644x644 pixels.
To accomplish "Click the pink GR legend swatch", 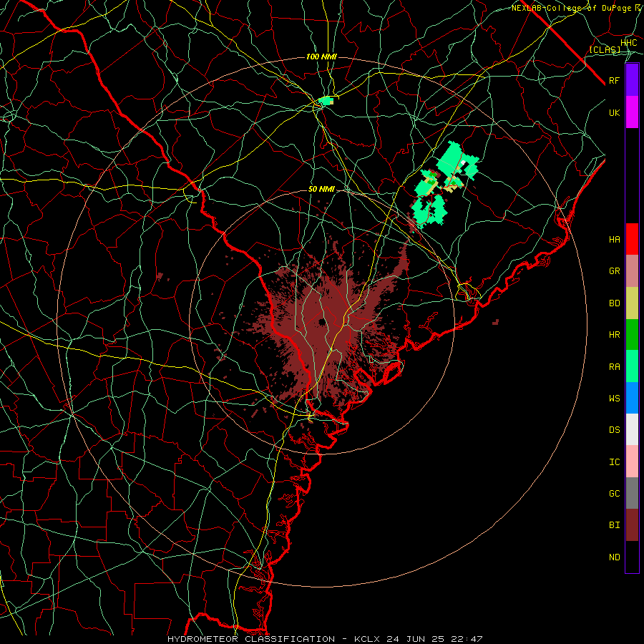I will coord(632,271).
